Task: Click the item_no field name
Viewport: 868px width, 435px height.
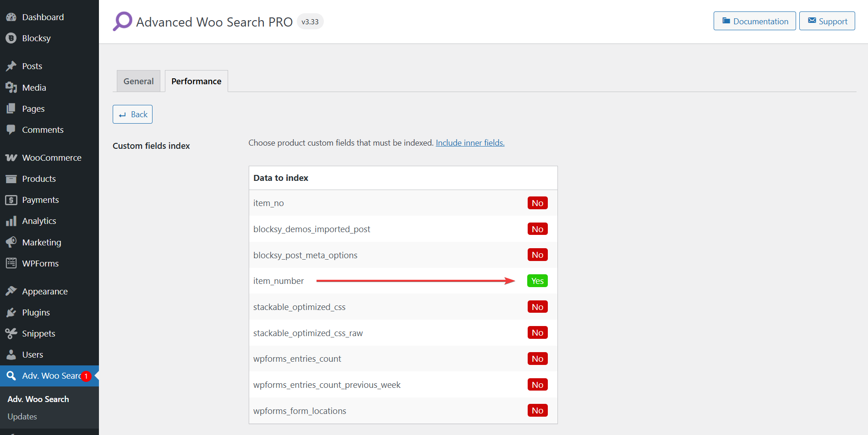Action: (268, 203)
